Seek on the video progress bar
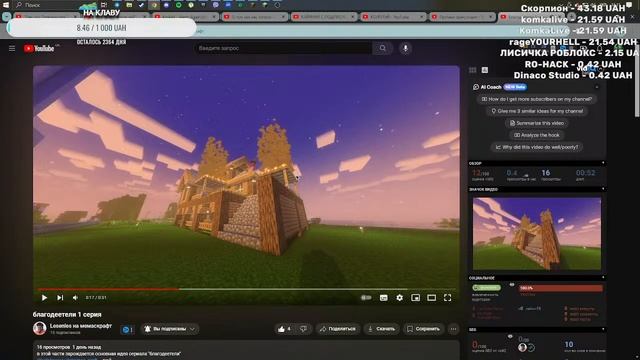 [246, 289]
